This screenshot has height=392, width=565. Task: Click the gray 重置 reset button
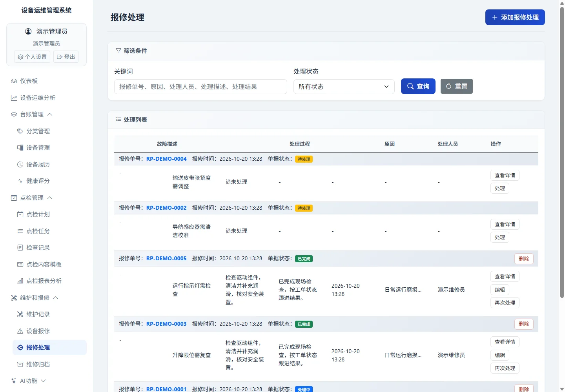pos(457,86)
